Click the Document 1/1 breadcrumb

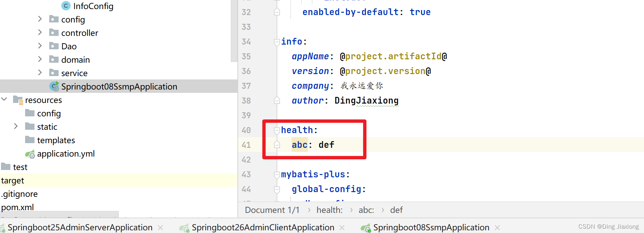(272, 210)
